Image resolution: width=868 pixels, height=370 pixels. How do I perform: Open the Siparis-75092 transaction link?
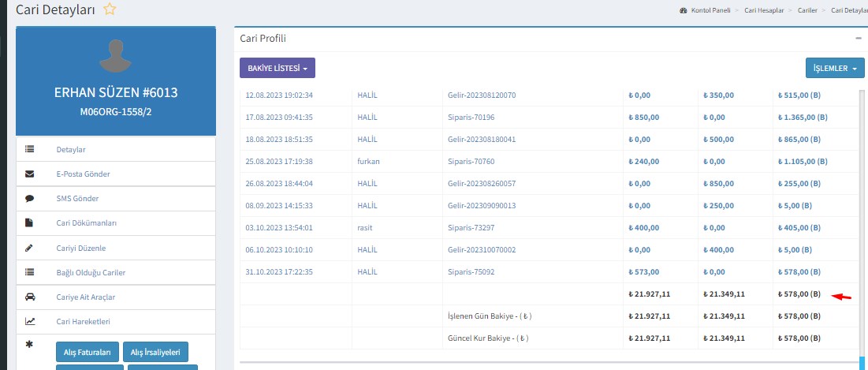(471, 271)
